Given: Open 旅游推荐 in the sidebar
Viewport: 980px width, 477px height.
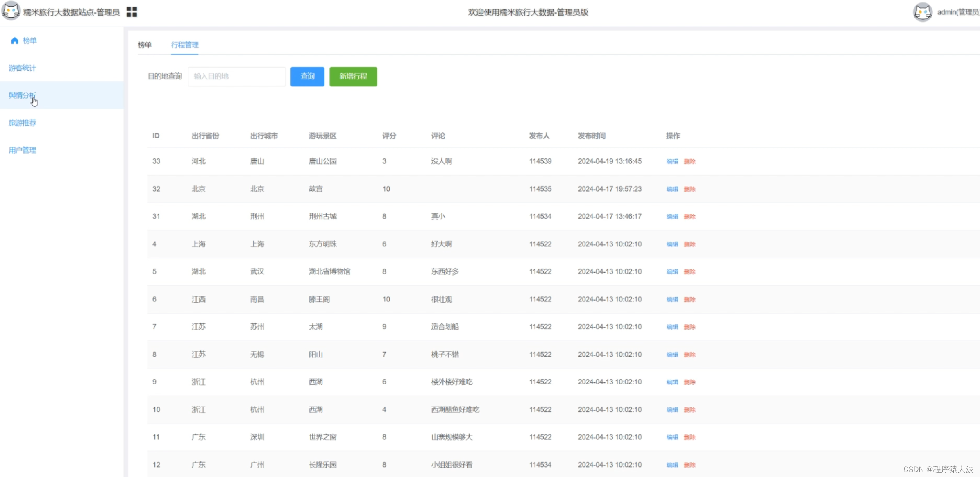Looking at the screenshot, I should pyautogui.click(x=23, y=123).
